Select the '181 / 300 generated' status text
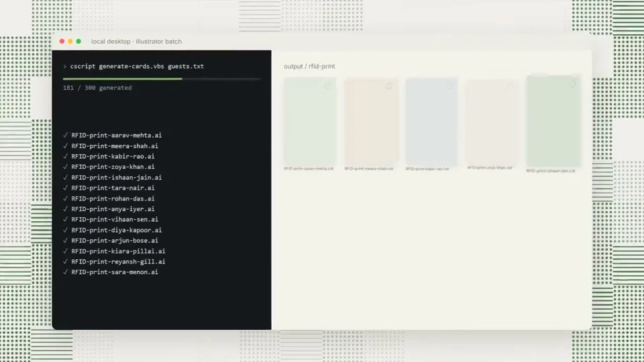The width and height of the screenshot is (644, 362). [97, 88]
